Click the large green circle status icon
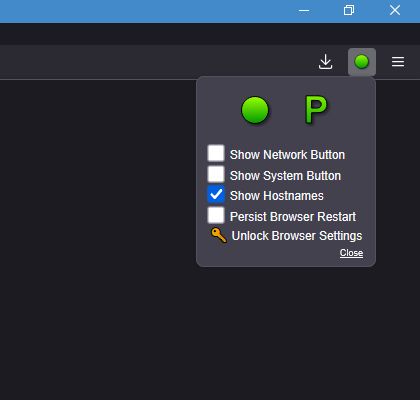Viewport: 420px width, 400px height. click(x=255, y=110)
